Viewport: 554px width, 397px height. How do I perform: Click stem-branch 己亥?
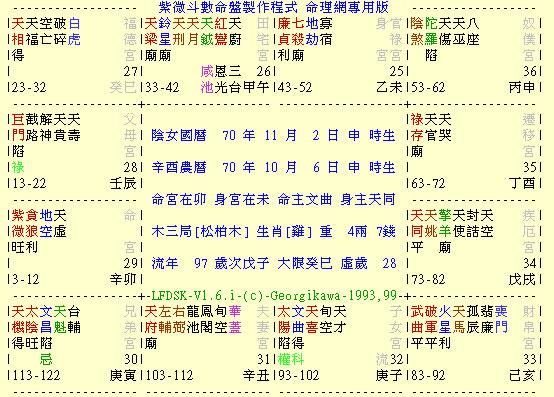point(522,375)
